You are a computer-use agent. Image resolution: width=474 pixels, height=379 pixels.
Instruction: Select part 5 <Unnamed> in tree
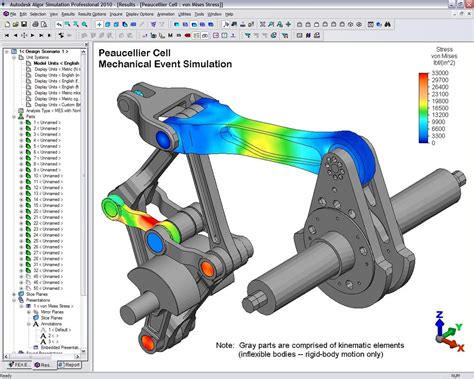(x=47, y=146)
